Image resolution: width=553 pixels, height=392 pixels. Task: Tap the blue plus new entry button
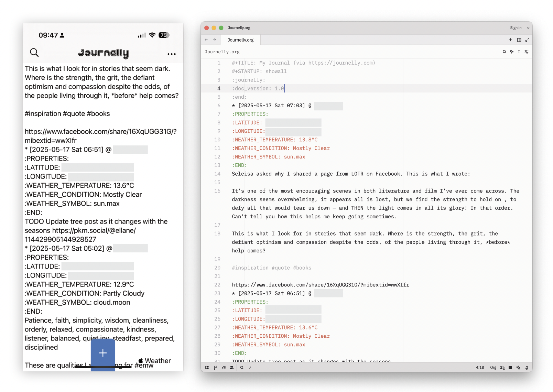pos(103,353)
